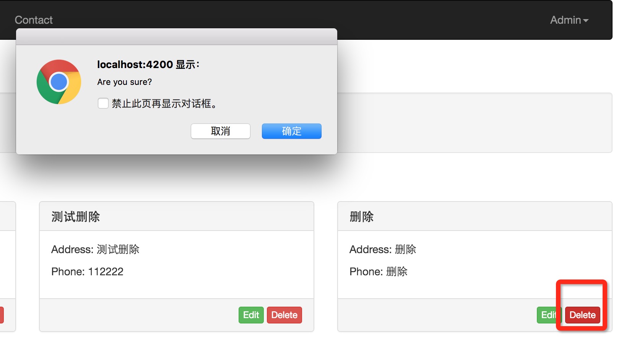
Task: Click Address: 删除 text
Action: click(x=383, y=249)
